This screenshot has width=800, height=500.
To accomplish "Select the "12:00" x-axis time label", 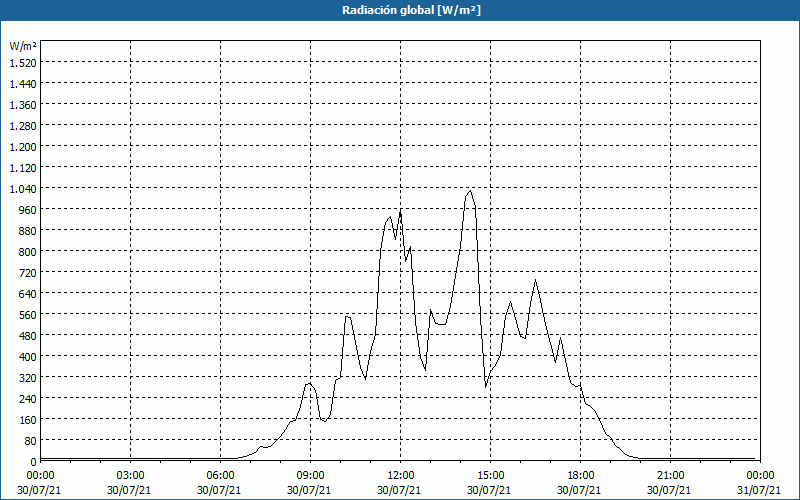I will (401, 476).
